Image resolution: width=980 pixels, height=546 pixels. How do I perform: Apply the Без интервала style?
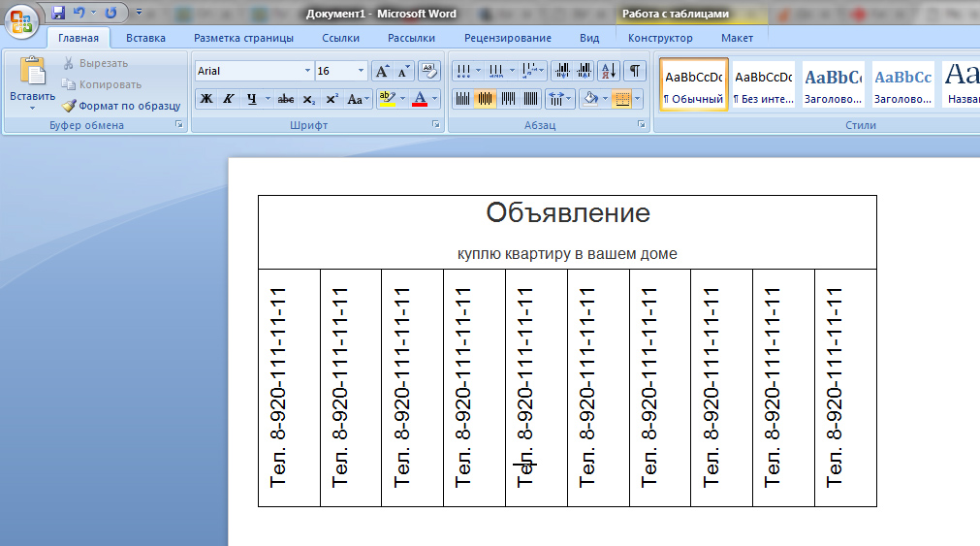tap(763, 83)
